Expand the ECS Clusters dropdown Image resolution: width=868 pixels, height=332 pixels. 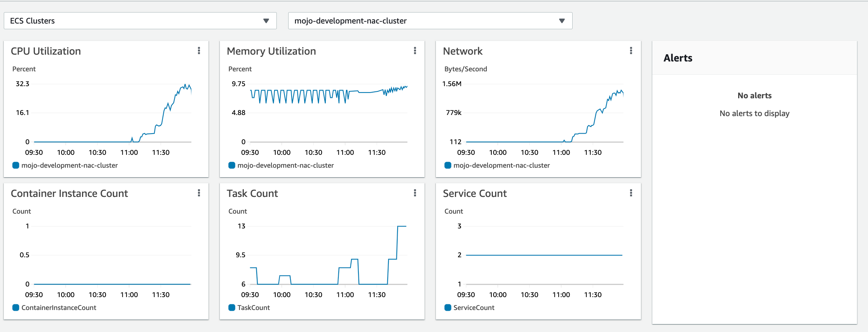click(x=140, y=21)
